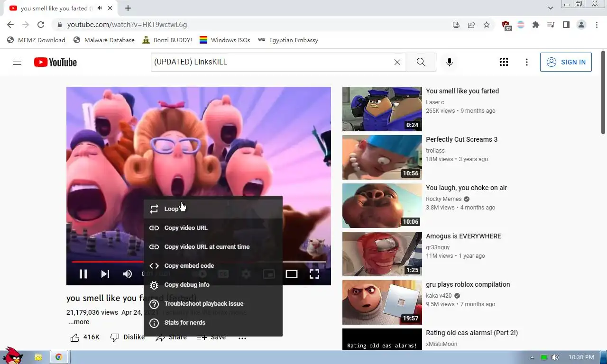Viewport: 607px width, 364px height.
Task: Select Copy video URL menu entry
Action: pos(213,227)
